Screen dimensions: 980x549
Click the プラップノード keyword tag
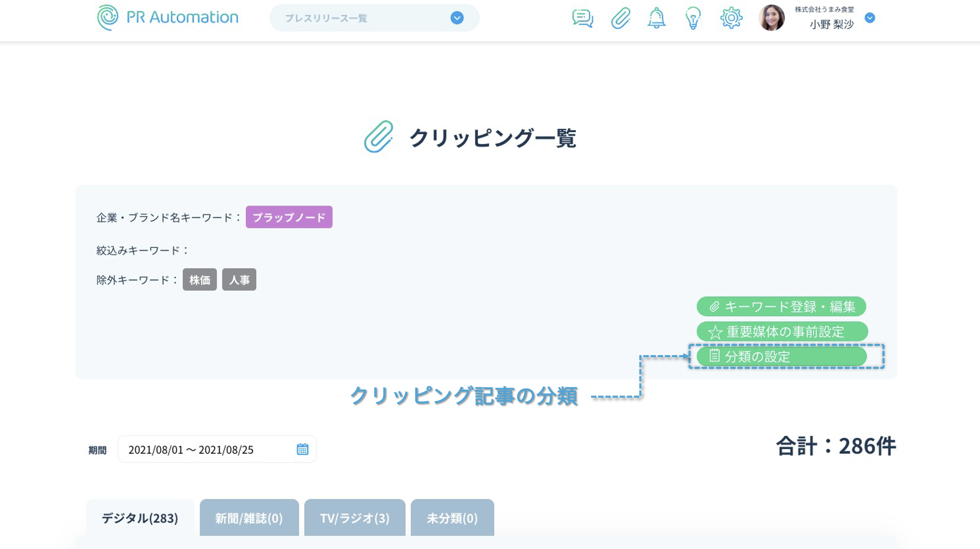(x=289, y=217)
